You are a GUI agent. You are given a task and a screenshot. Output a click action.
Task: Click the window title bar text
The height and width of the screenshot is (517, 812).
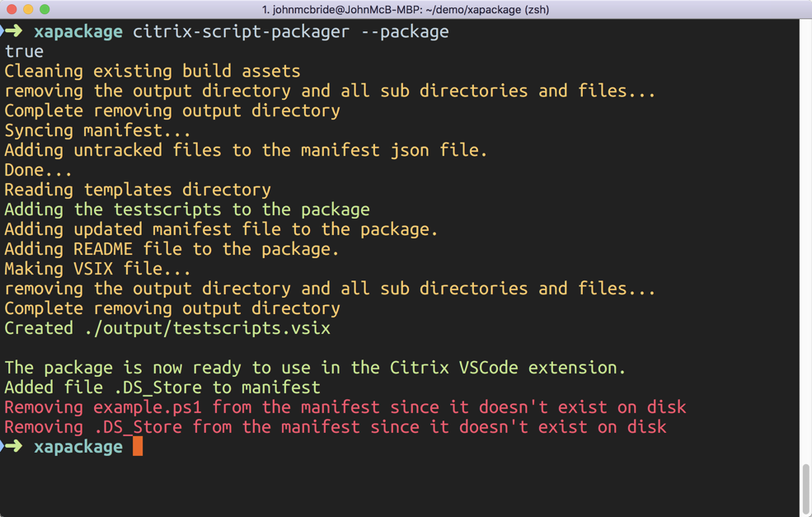pyautogui.click(x=406, y=9)
